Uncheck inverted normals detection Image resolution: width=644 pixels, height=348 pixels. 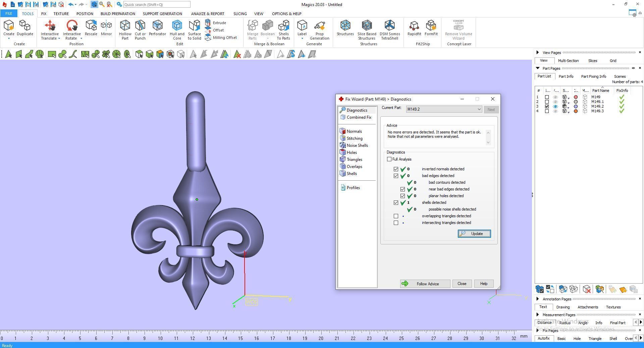[x=396, y=169]
